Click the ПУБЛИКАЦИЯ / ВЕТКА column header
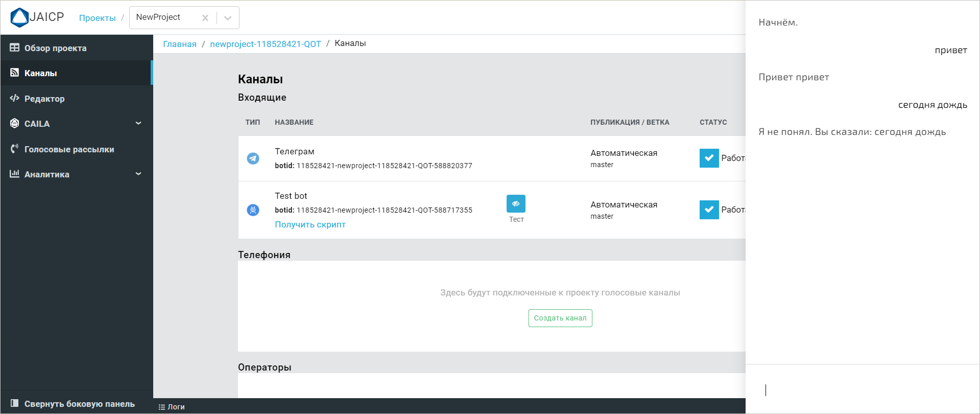This screenshot has height=414, width=980. pyautogui.click(x=630, y=122)
